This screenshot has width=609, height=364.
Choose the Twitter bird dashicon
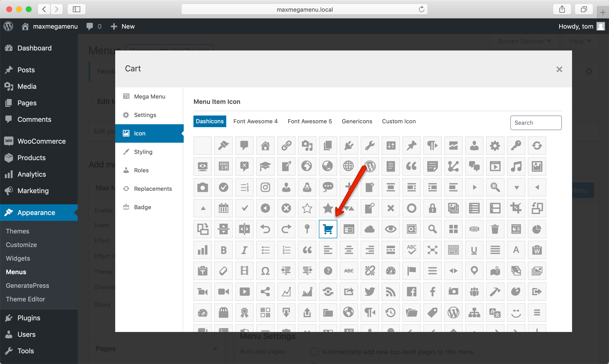pos(370,292)
